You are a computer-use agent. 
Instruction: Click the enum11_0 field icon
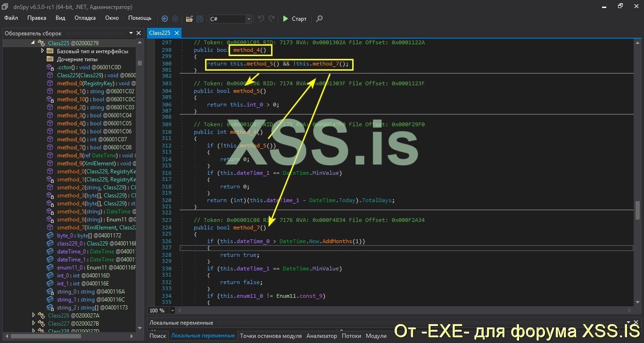coord(50,267)
